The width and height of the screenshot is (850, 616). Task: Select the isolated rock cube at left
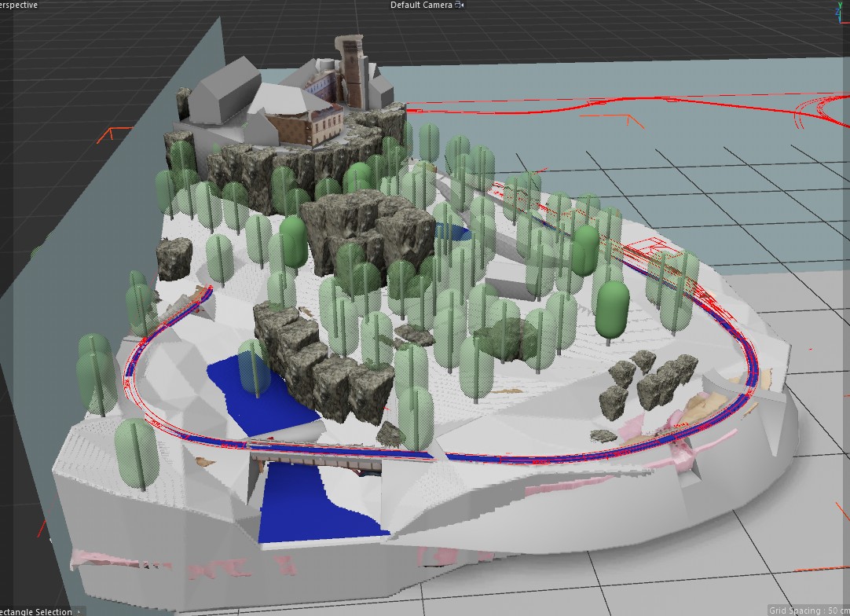(174, 258)
